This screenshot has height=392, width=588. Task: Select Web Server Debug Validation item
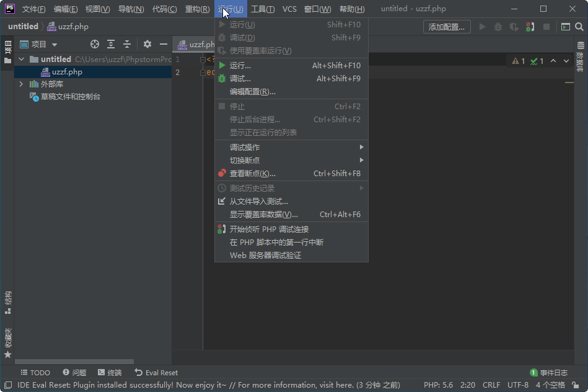point(291,256)
